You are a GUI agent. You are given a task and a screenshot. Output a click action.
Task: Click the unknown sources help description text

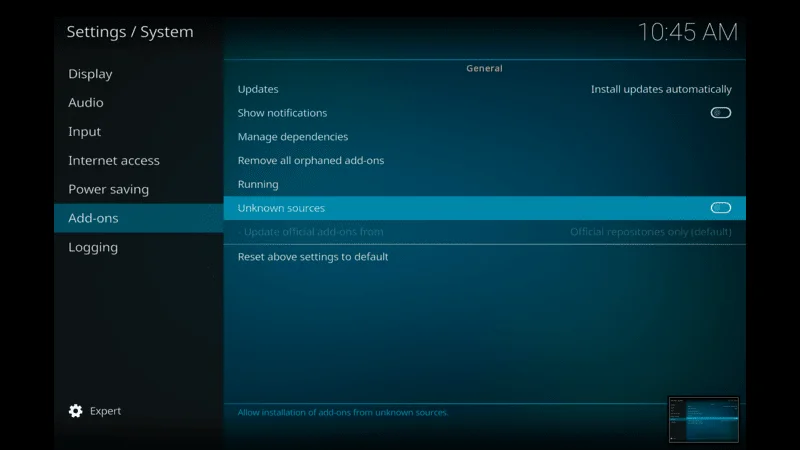point(343,412)
